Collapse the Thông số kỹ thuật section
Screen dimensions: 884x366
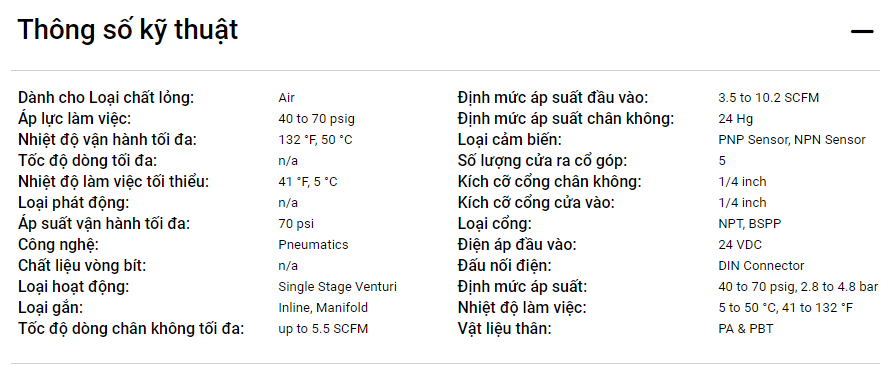[861, 32]
